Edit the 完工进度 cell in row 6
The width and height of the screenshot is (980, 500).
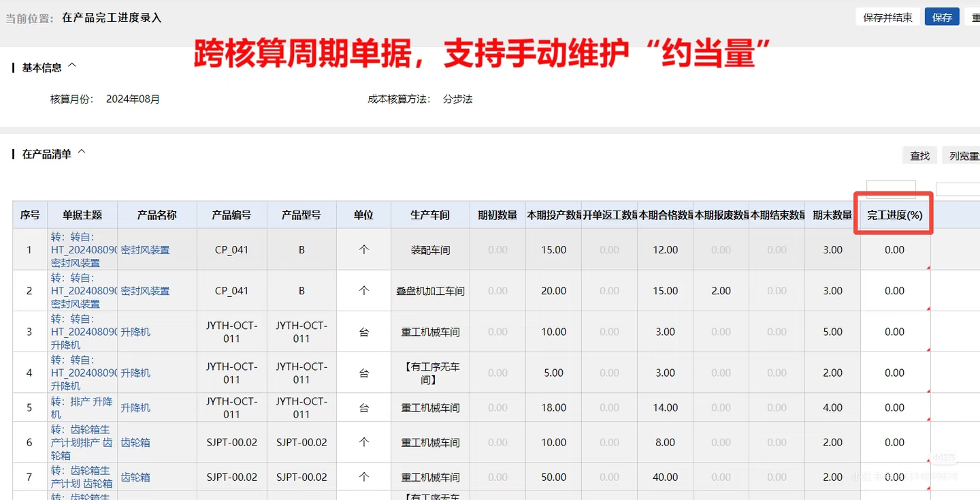pyautogui.click(x=895, y=442)
